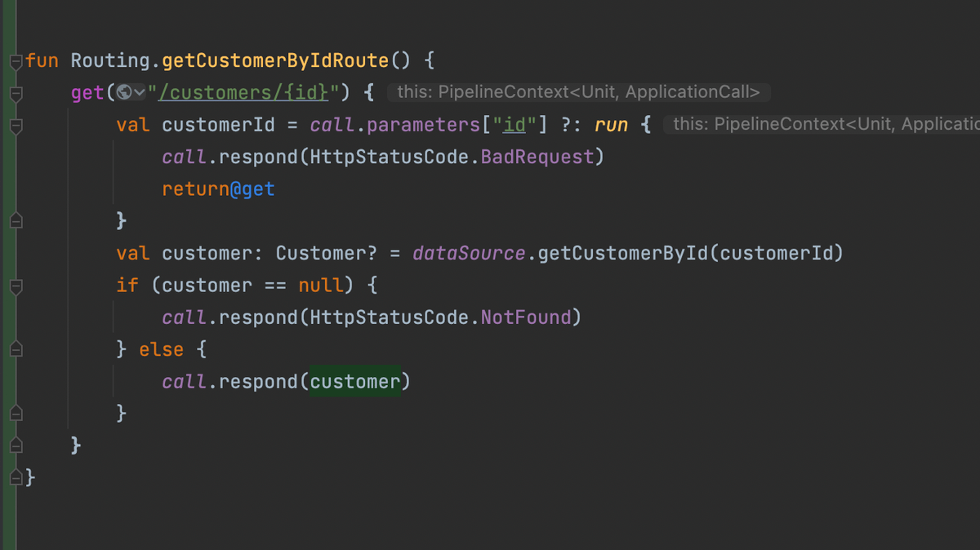
Task: Click the getCustomerByIdRoute function name
Action: (x=274, y=61)
